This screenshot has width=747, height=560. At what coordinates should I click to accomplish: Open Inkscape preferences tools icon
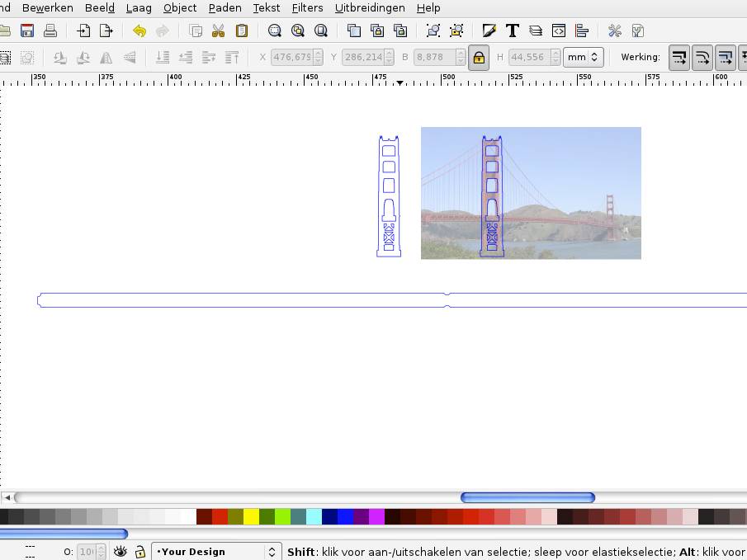[x=615, y=31]
